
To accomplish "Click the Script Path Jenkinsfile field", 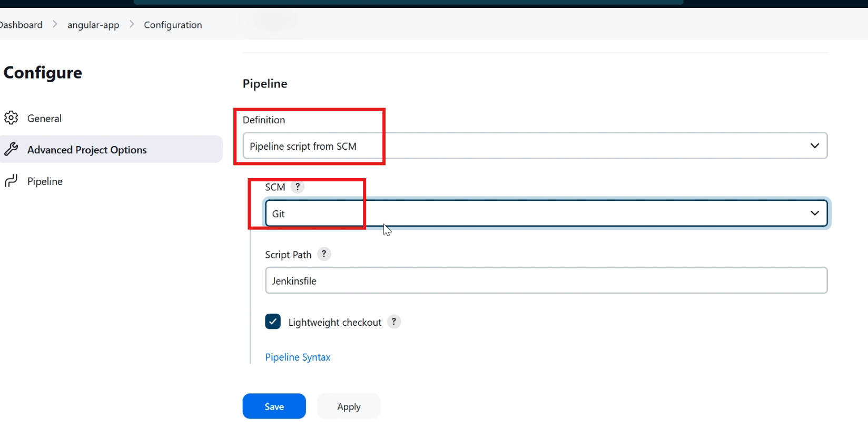I will 546,280.
